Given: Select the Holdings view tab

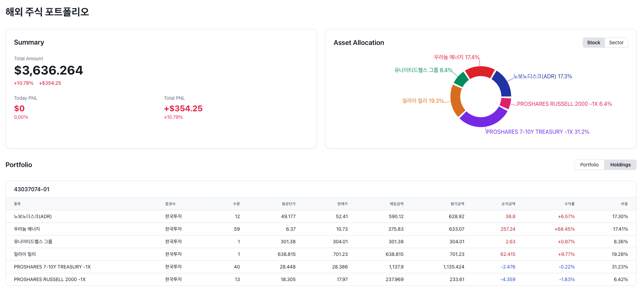Looking at the screenshot, I should (x=620, y=165).
